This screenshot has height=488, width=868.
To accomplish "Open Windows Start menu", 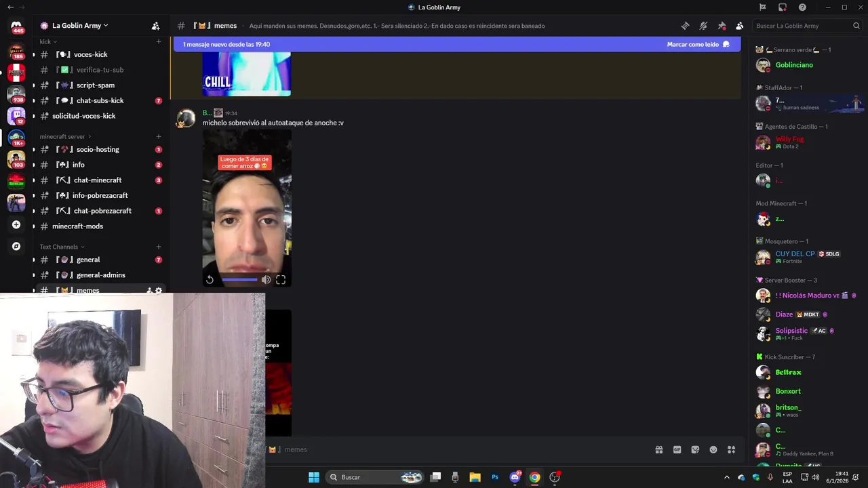I will [x=314, y=477].
